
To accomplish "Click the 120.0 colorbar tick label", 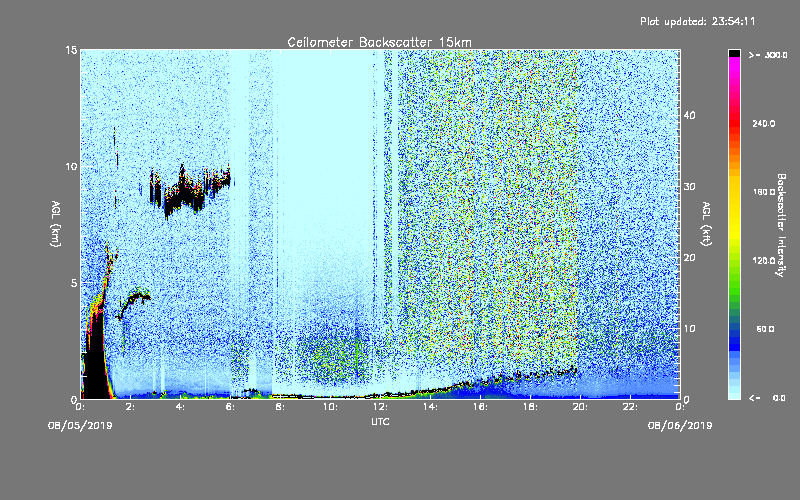I will [764, 261].
